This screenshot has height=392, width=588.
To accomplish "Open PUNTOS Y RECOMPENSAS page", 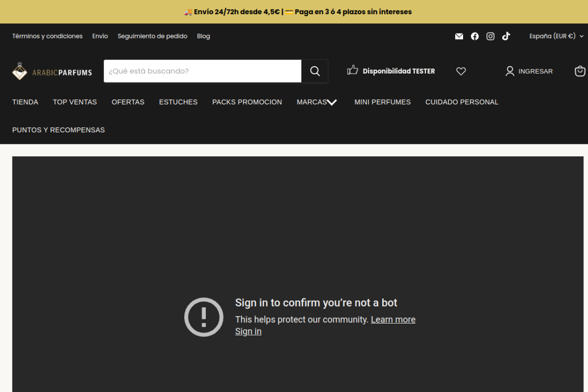I will click(58, 130).
